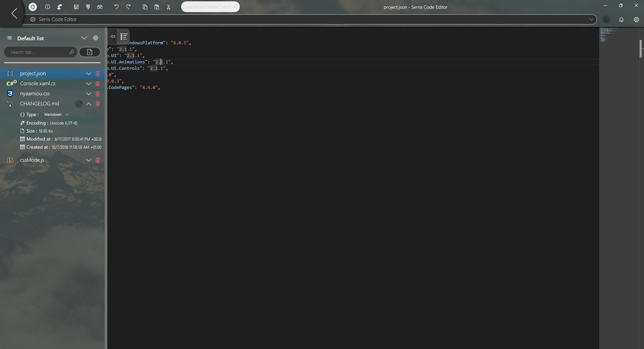Click the Copy icon in the toolbar
644x349 pixels.
tap(145, 7)
